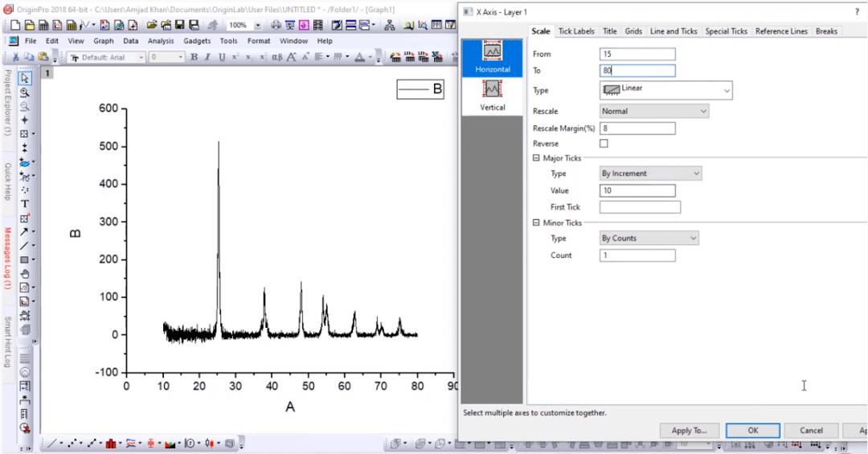Viewport: 868px width, 454px height.
Task: Open the Rescale Normal dropdown
Action: tap(654, 111)
